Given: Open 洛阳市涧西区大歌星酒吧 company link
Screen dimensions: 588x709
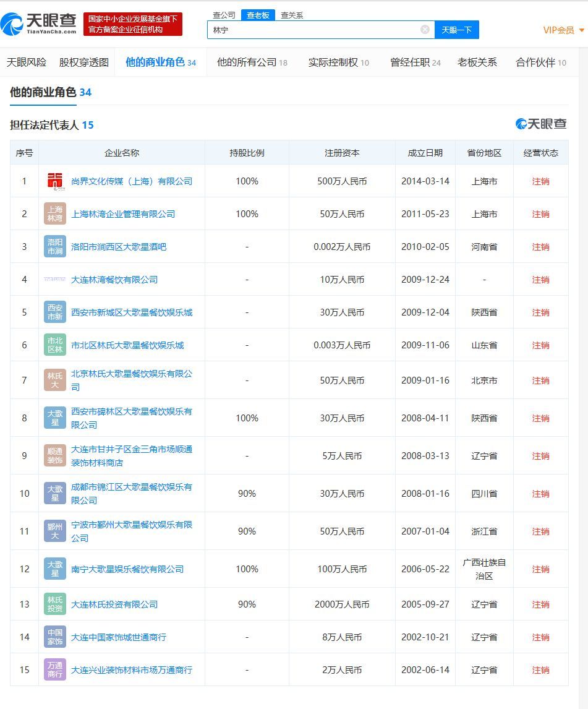Looking at the screenshot, I should coord(119,247).
